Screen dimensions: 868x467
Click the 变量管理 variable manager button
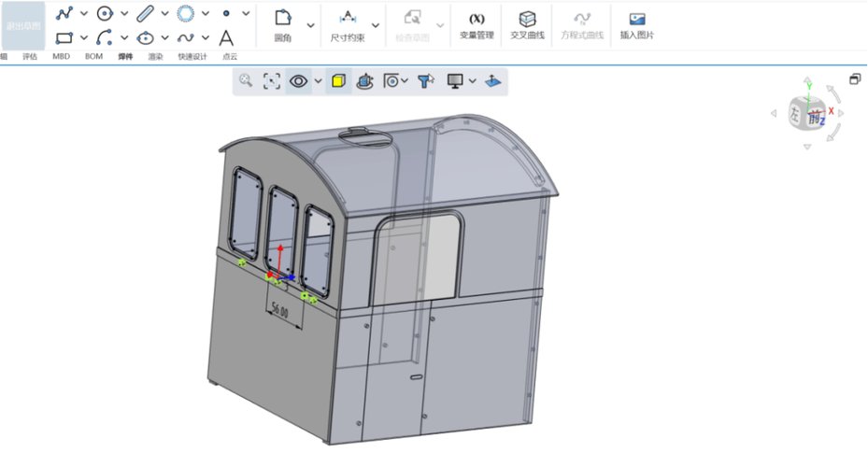(x=477, y=25)
